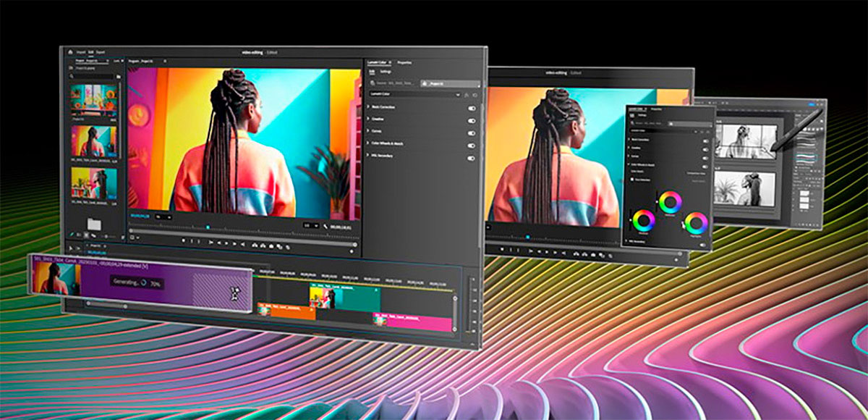Click Go to Out in main monitor
Image resolution: width=868 pixels, height=420 pixels.
click(x=243, y=244)
